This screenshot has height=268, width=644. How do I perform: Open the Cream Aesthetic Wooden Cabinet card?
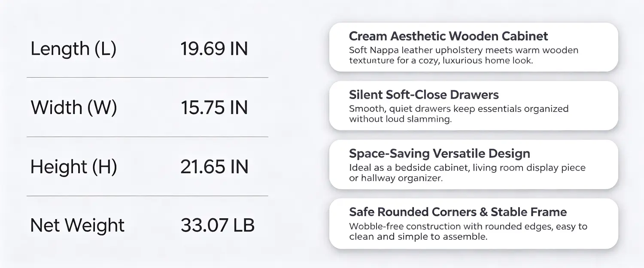pos(474,47)
